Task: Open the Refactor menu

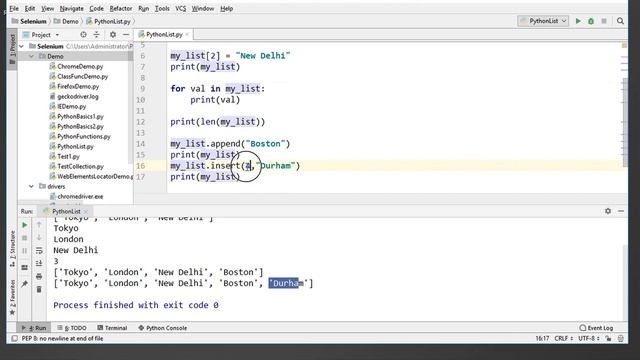Action: pos(121,8)
